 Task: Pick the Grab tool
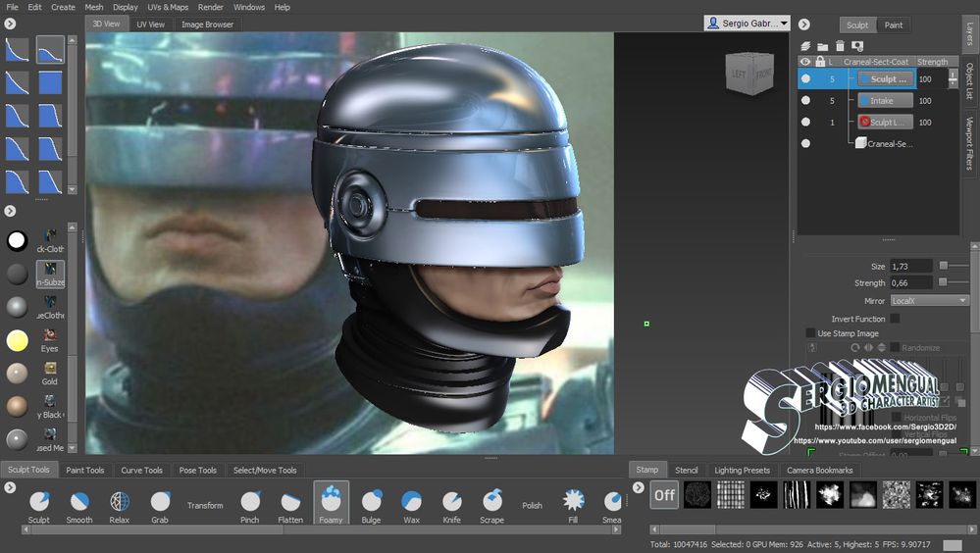(160, 506)
